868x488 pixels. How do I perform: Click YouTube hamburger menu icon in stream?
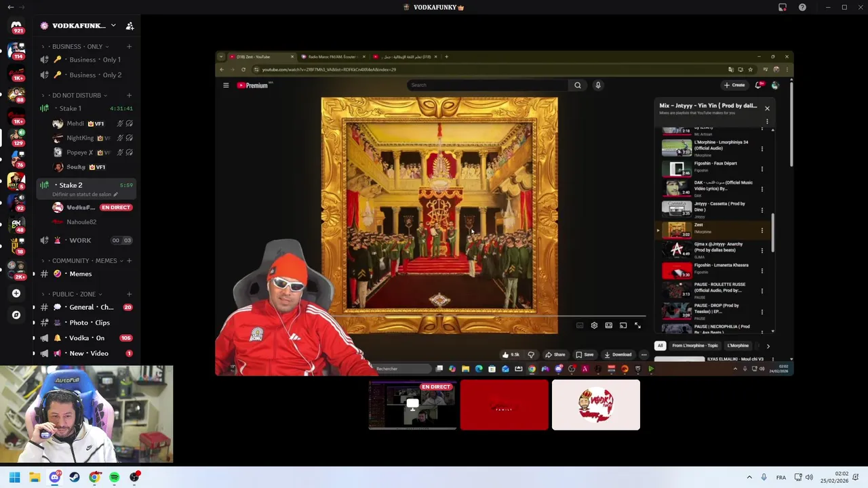(226, 85)
